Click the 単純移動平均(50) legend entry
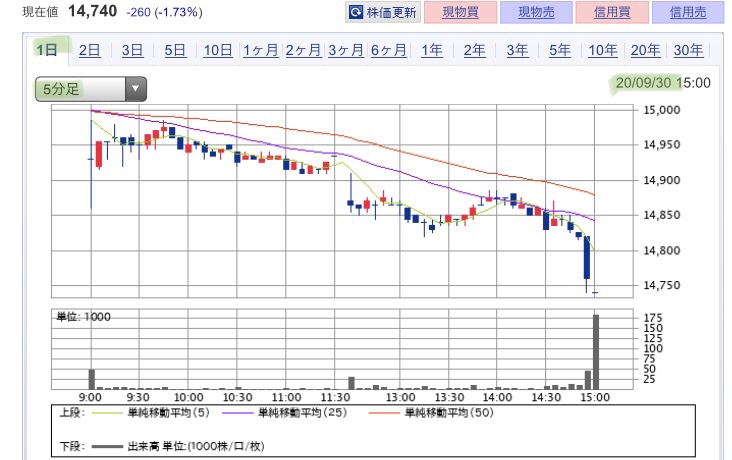 point(431,413)
